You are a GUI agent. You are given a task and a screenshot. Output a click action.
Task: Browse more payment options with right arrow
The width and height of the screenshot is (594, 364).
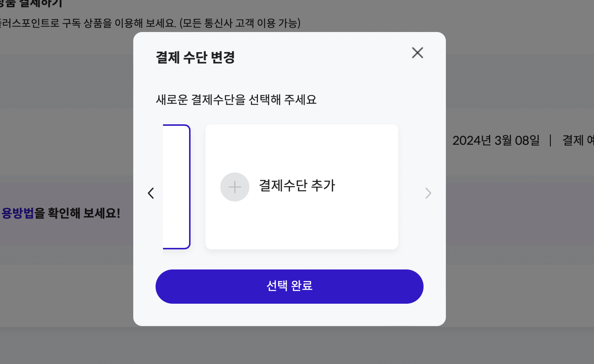coord(428,193)
